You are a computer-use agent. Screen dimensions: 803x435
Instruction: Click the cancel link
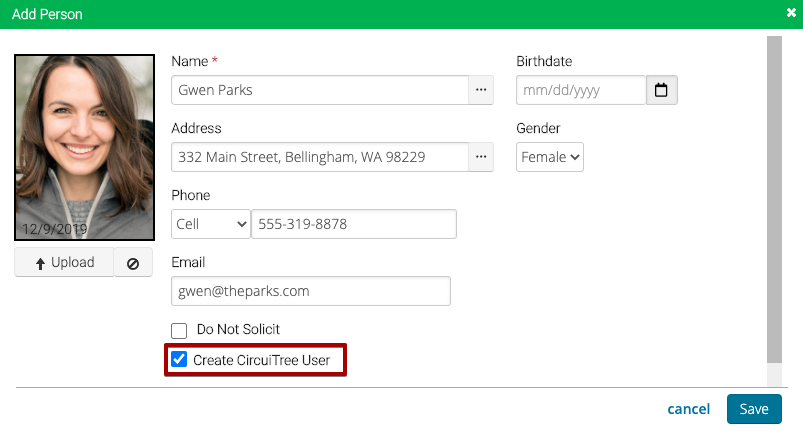(688, 409)
